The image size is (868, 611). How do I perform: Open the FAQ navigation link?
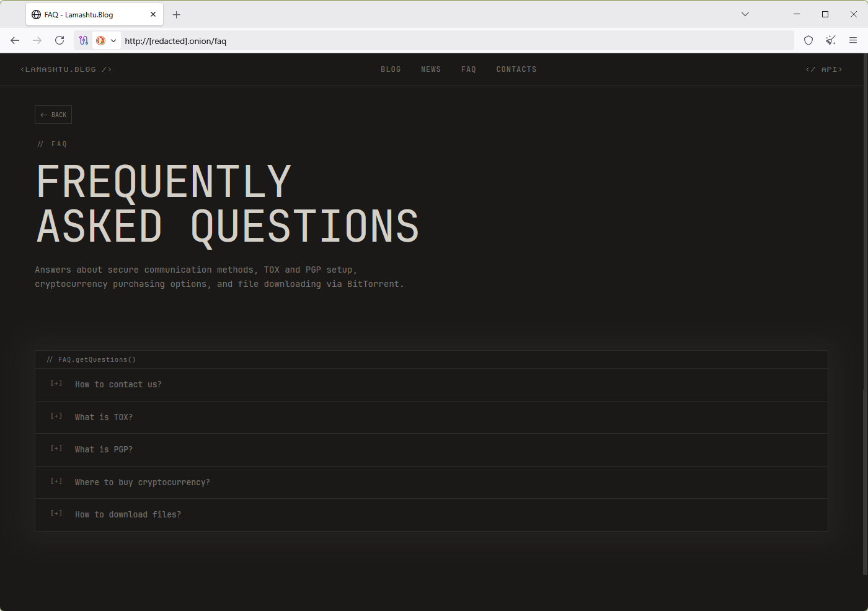click(x=469, y=69)
